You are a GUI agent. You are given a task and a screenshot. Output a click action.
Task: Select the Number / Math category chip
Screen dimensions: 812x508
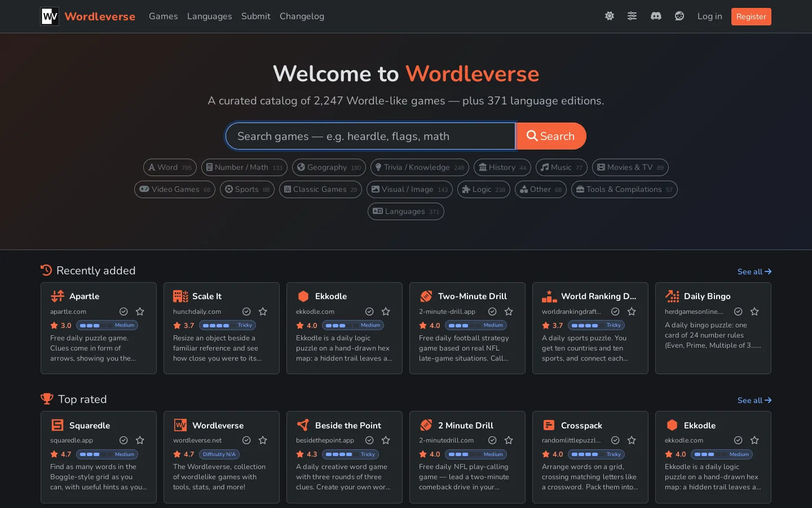pyautogui.click(x=244, y=168)
